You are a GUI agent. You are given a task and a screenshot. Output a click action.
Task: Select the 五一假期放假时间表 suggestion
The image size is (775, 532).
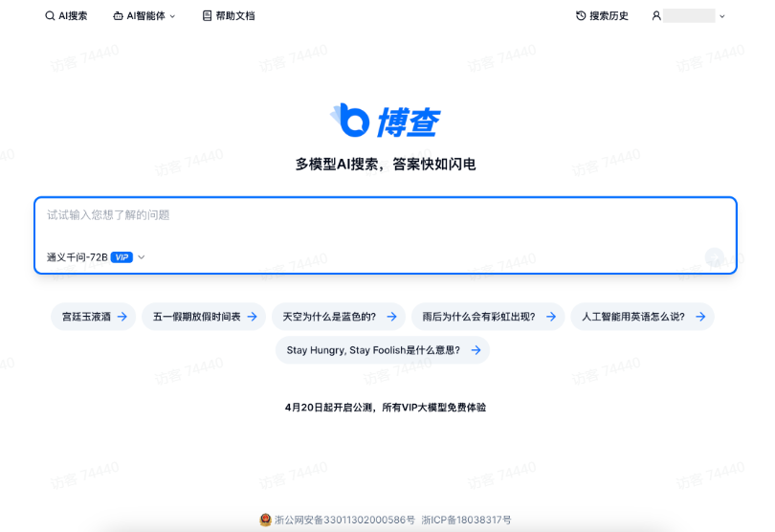pos(204,317)
